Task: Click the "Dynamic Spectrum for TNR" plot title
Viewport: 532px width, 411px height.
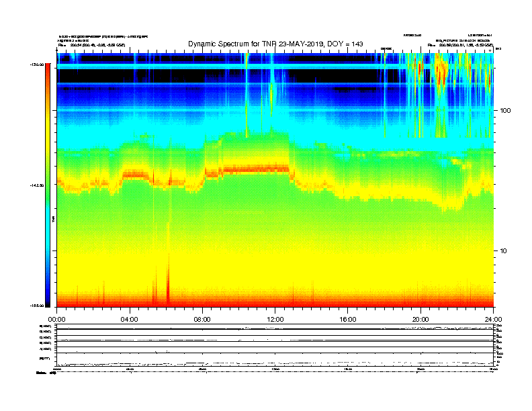Action: tap(275, 44)
